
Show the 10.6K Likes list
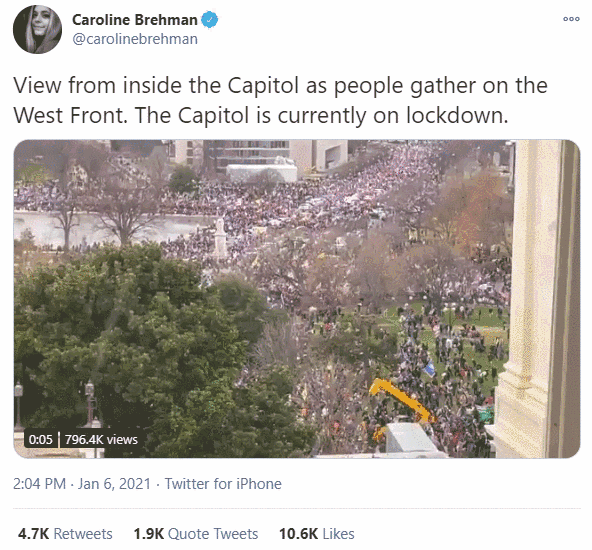click(x=316, y=534)
